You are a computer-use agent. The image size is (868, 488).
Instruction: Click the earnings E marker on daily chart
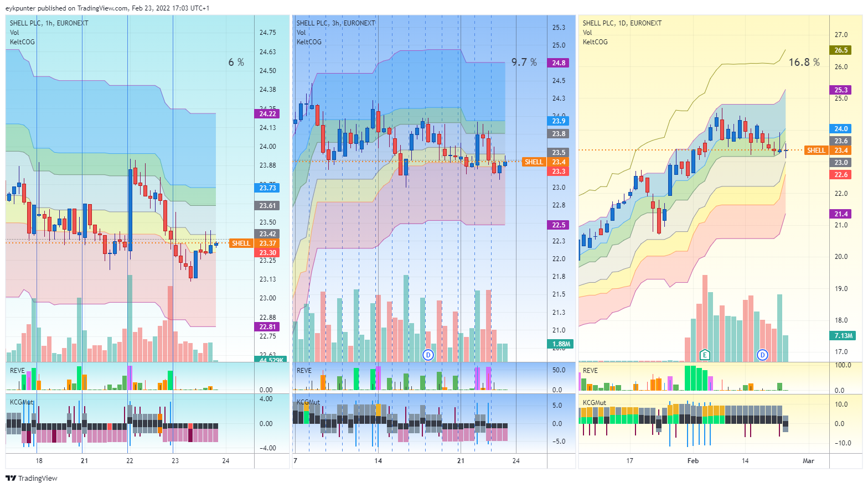point(705,355)
